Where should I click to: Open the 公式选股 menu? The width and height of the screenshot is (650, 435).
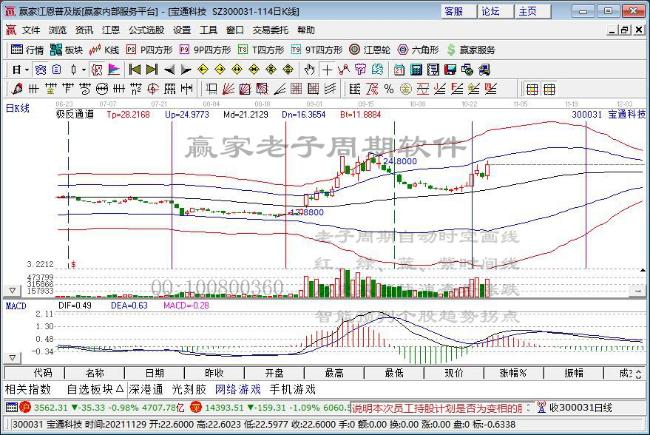pos(147,30)
